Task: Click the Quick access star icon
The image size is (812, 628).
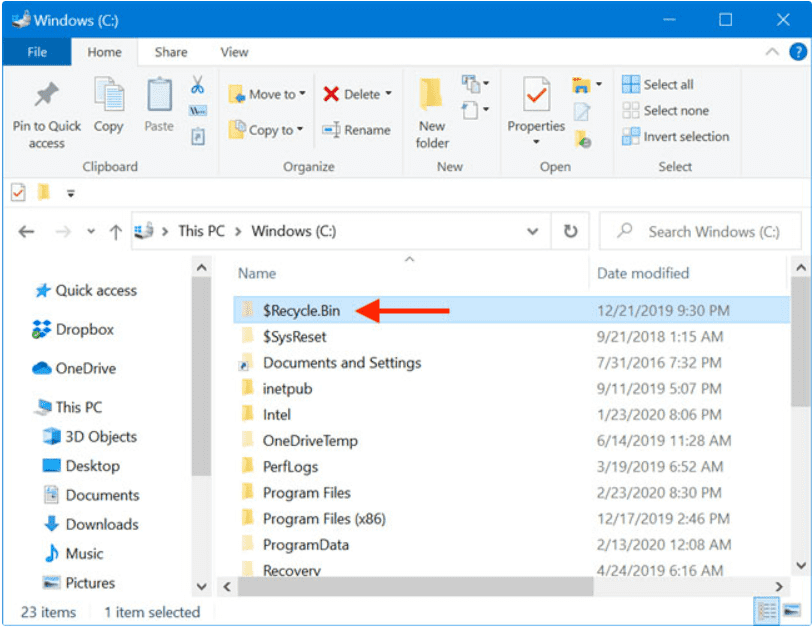Action: [43, 290]
